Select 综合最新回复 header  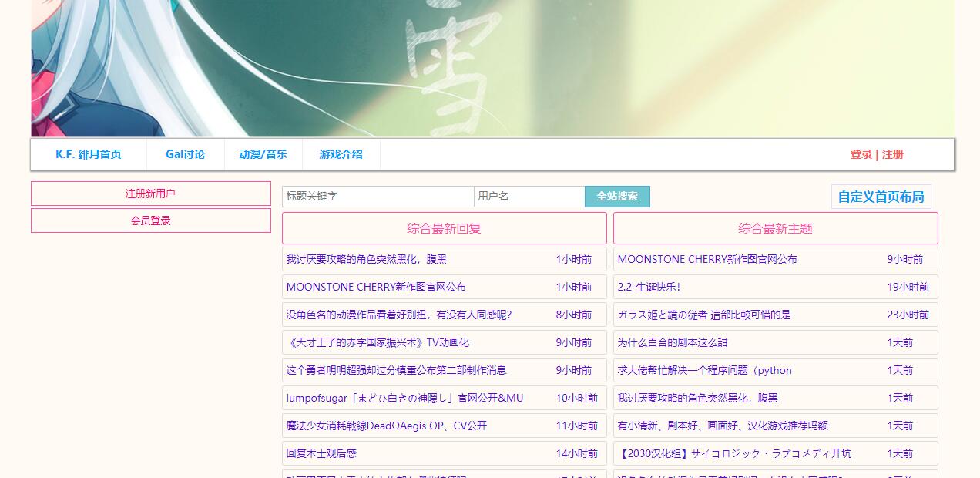(445, 228)
